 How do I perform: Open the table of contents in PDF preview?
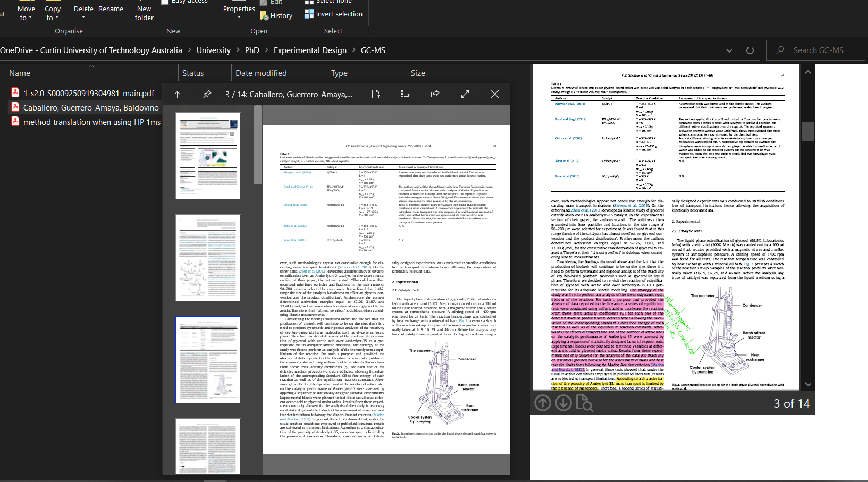click(x=405, y=94)
